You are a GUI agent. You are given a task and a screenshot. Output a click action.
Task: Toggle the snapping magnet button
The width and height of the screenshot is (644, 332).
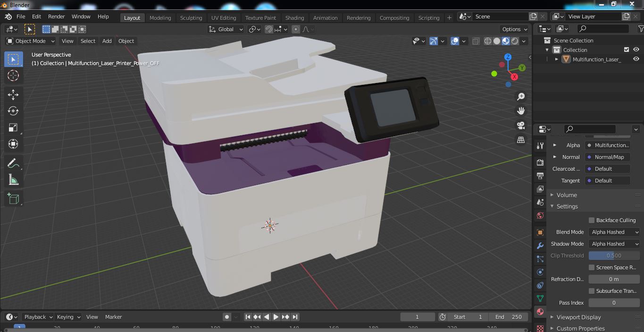[x=269, y=29]
